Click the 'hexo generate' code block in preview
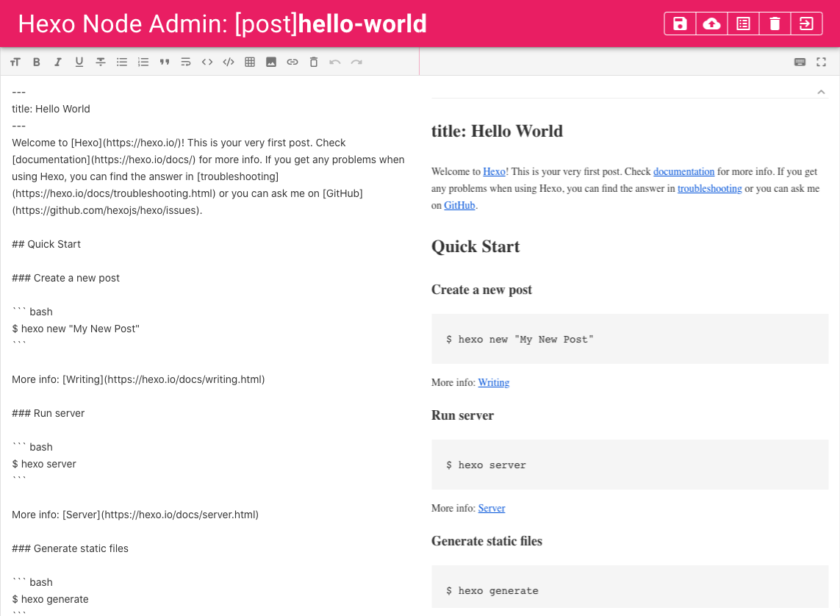 point(630,587)
